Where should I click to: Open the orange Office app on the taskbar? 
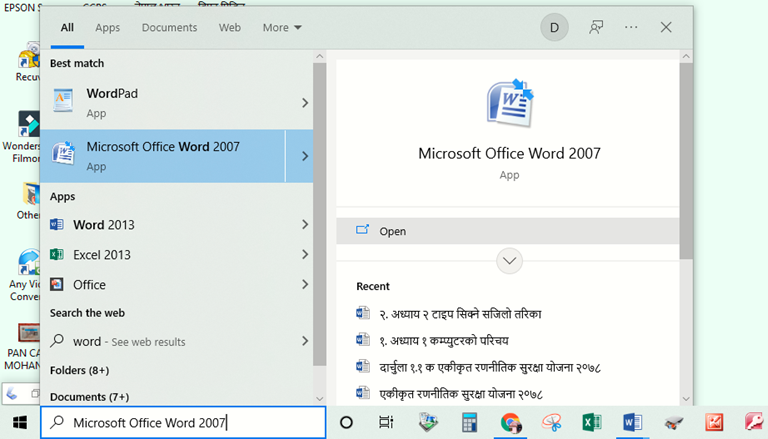pyautogui.click(x=714, y=422)
